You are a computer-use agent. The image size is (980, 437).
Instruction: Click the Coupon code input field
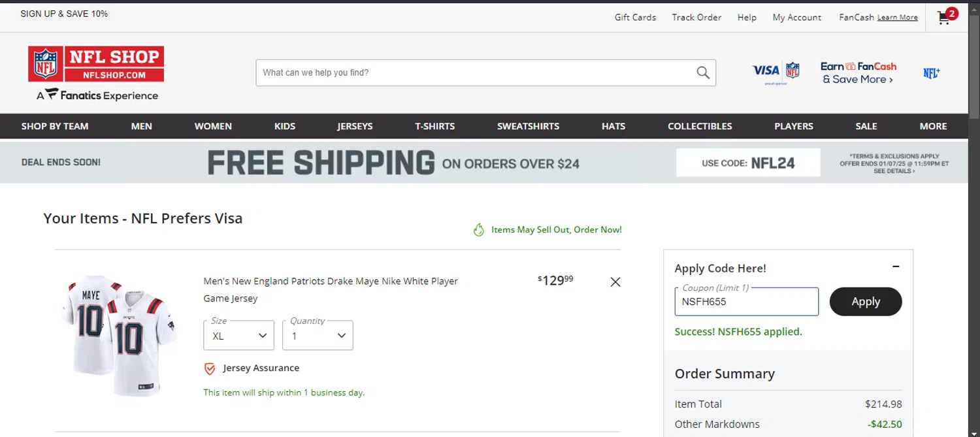click(746, 302)
